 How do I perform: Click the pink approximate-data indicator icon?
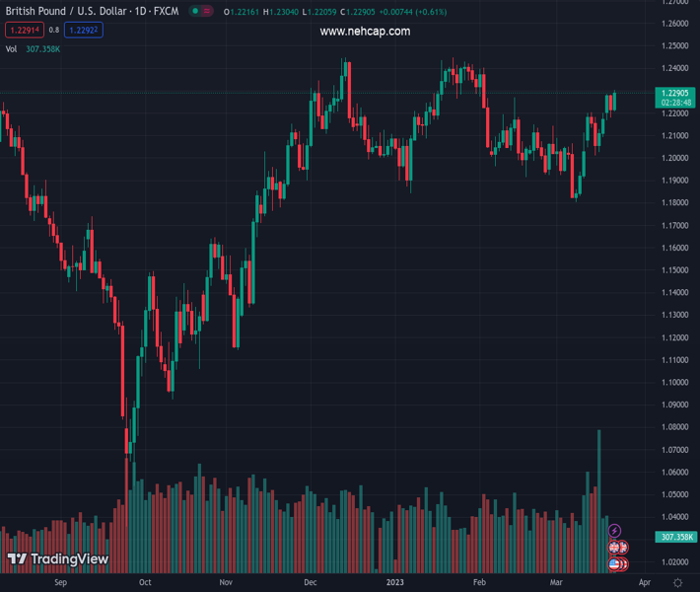[x=206, y=11]
